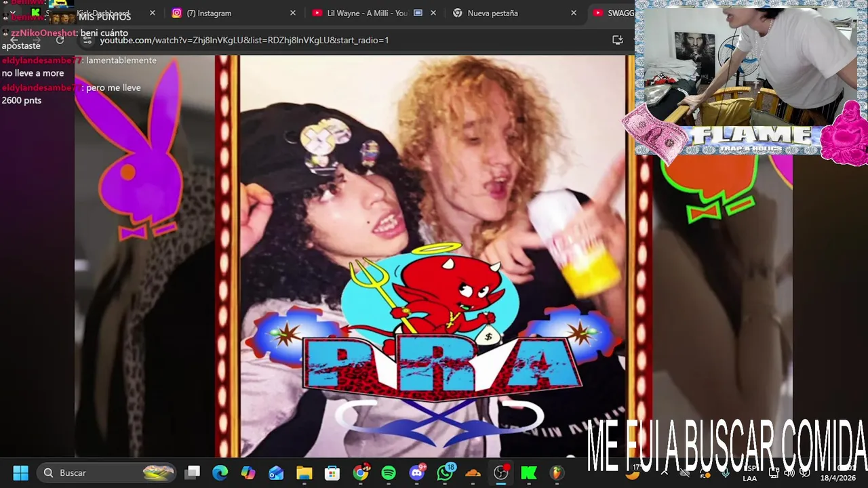
Task: Open the green Kick app in the taskbar
Action: (529, 472)
